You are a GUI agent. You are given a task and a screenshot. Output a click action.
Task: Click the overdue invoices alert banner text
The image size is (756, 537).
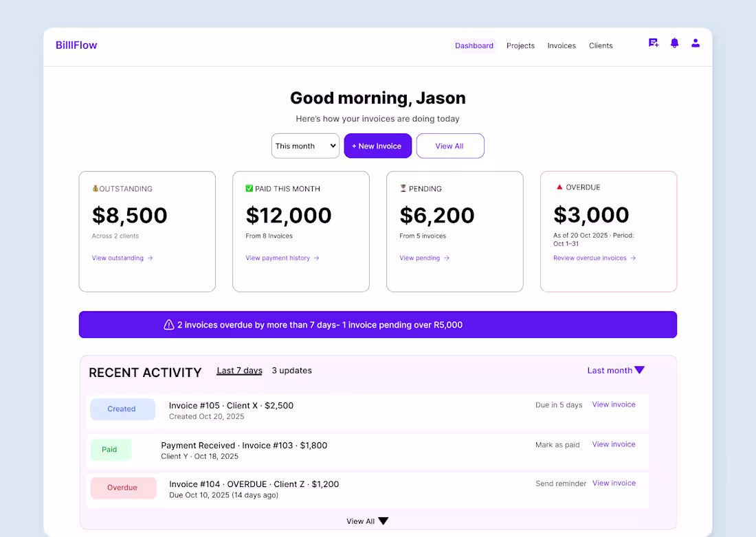320,325
